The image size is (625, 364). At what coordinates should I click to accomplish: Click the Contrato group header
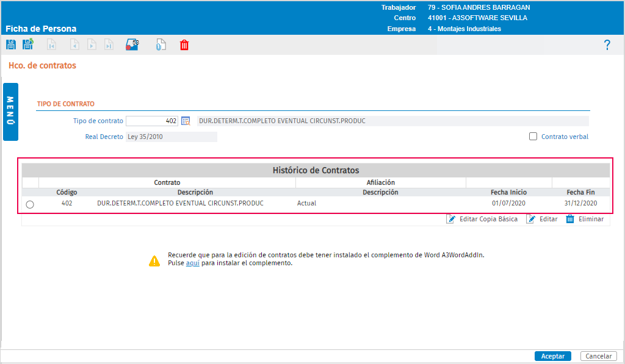click(167, 182)
